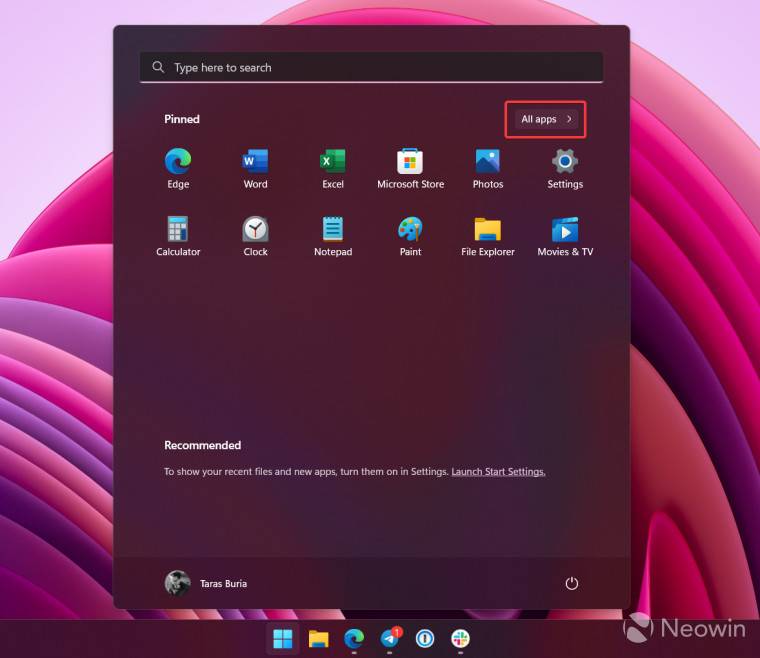Screen dimensions: 760x658
Task: Open Slack from the taskbar
Action: (x=460, y=639)
